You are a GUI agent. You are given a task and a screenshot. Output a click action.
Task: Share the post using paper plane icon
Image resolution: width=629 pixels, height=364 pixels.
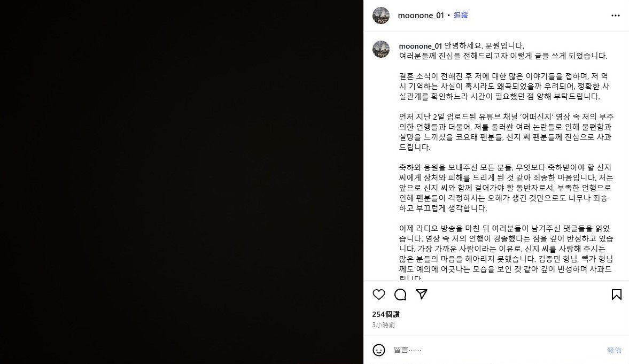tap(422, 294)
